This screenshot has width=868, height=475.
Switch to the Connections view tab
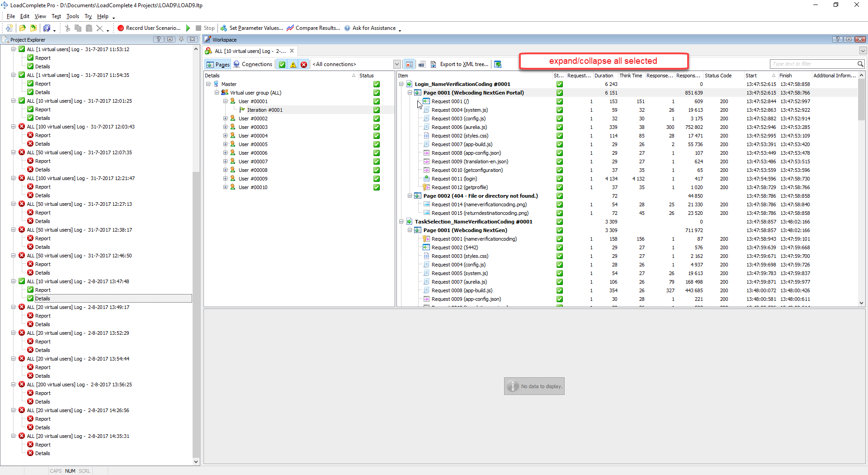(253, 64)
